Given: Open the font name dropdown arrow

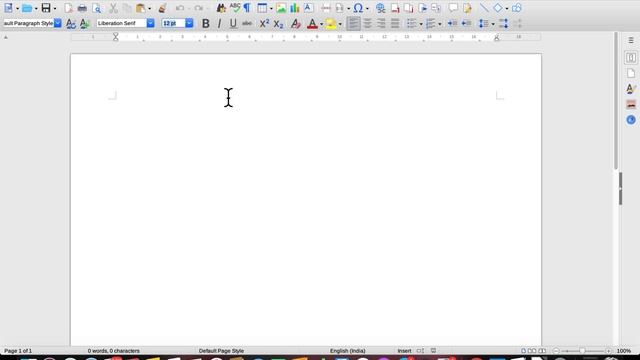Looking at the screenshot, I should pyautogui.click(x=151, y=23).
